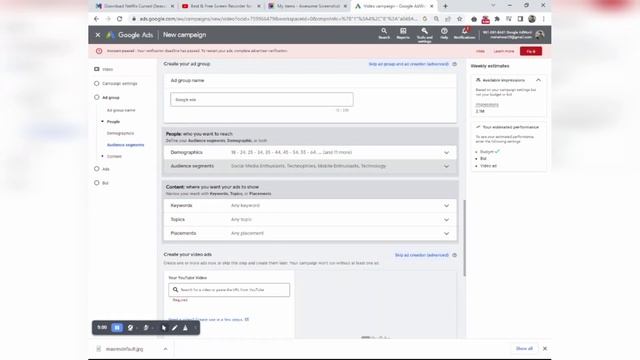Image resolution: width=640 pixels, height=360 pixels.
Task: Click the Chrome profile avatar
Action: click(532, 19)
